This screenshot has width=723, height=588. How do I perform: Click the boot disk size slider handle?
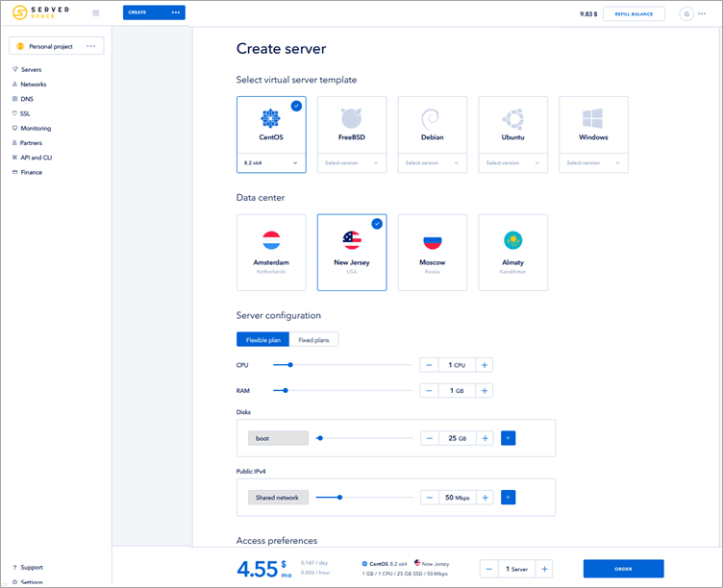(x=320, y=438)
